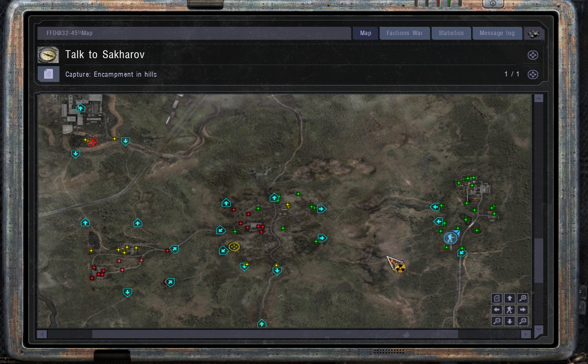The height and width of the screenshot is (364, 588).
Task: Select the "Capture: Encampment in hills" subtask
Action: coord(111,74)
